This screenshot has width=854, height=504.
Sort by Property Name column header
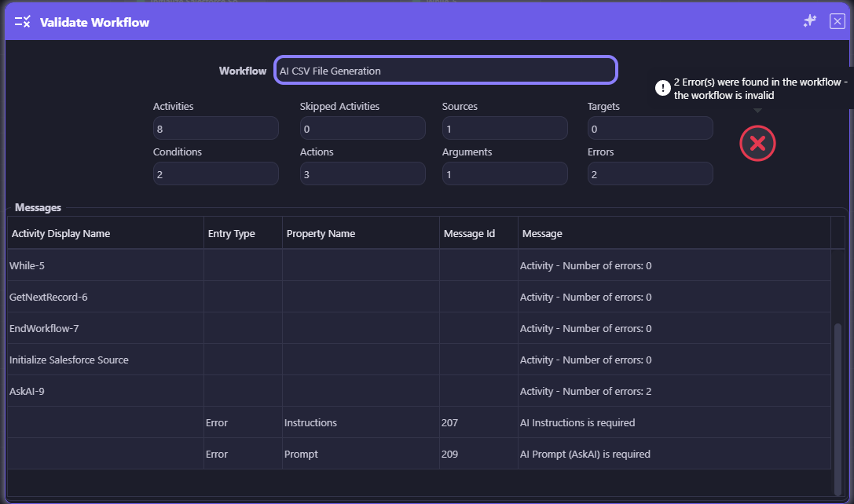tap(361, 233)
